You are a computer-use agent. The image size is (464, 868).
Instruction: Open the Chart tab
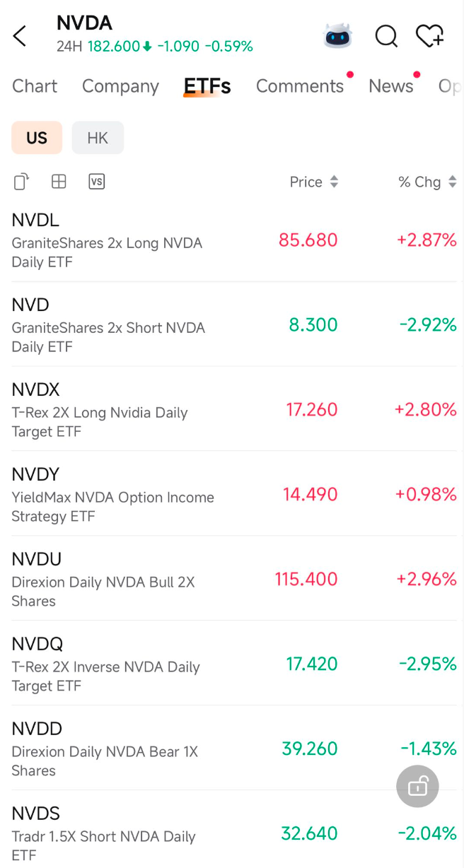(x=35, y=86)
